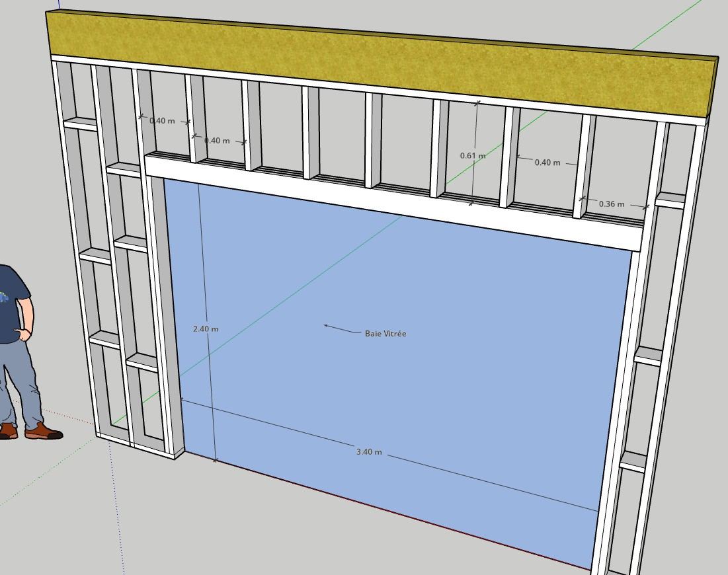Click the 0.61 m dimension text
Viewport: 728px width, 575px height.
point(473,156)
